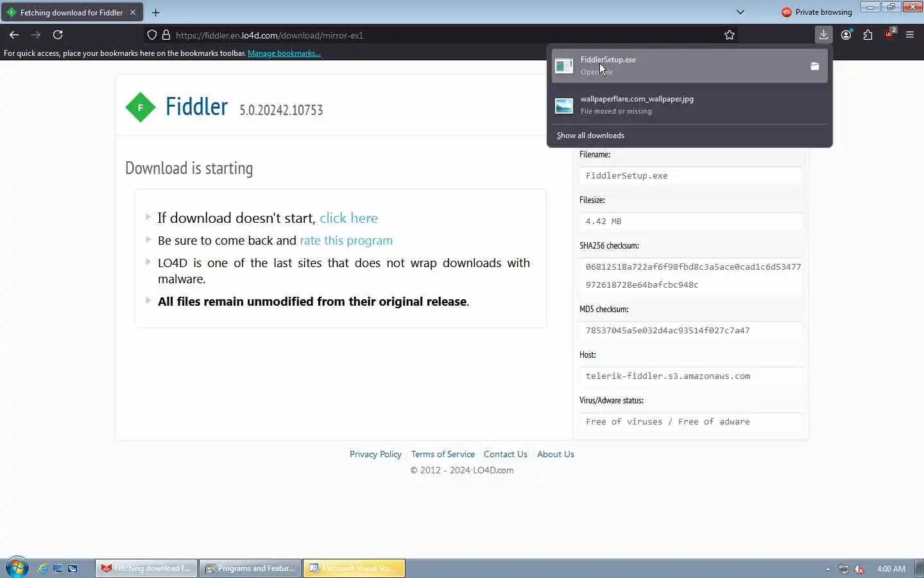Viewport: 924px width, 578px height.
Task: Open the extensions puzzle icon
Action: click(x=868, y=35)
